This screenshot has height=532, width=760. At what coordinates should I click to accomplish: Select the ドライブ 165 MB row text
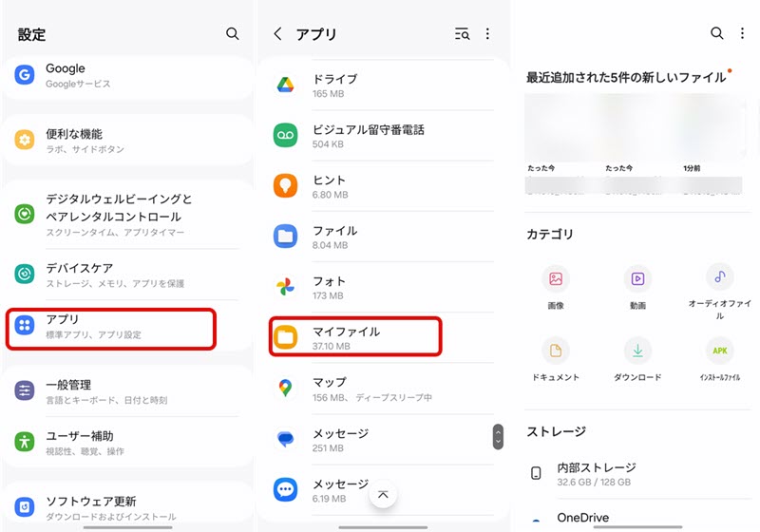click(x=335, y=85)
